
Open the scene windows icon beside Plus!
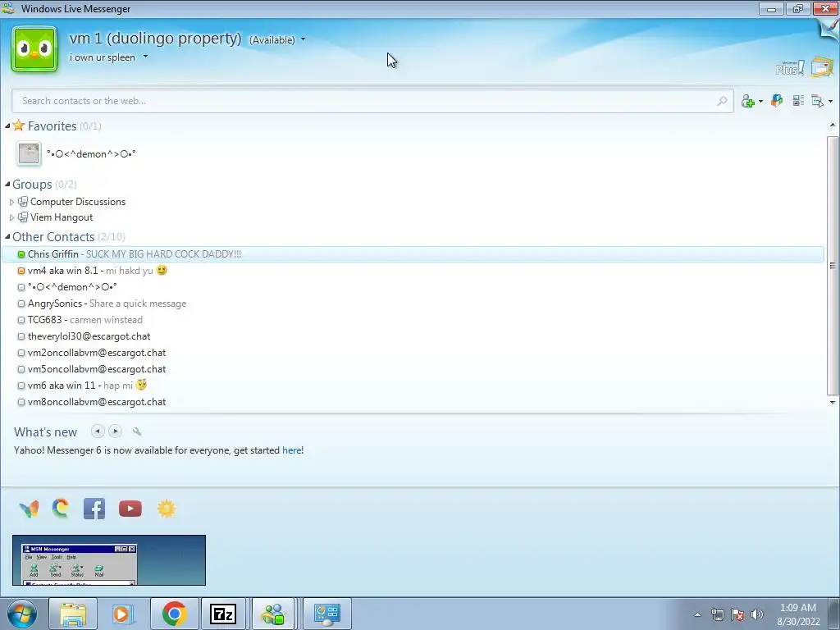click(x=822, y=67)
